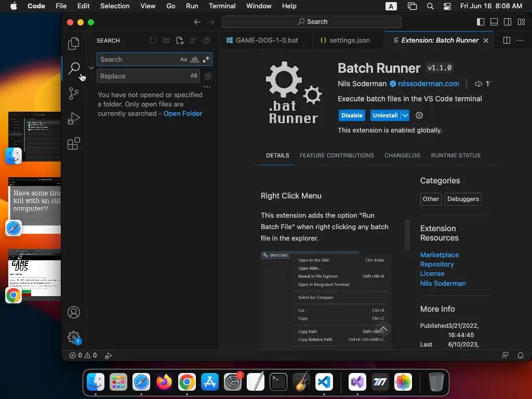Viewport: 532px width, 399px height.
Task: Go forward in navigation history
Action: click(x=211, y=22)
